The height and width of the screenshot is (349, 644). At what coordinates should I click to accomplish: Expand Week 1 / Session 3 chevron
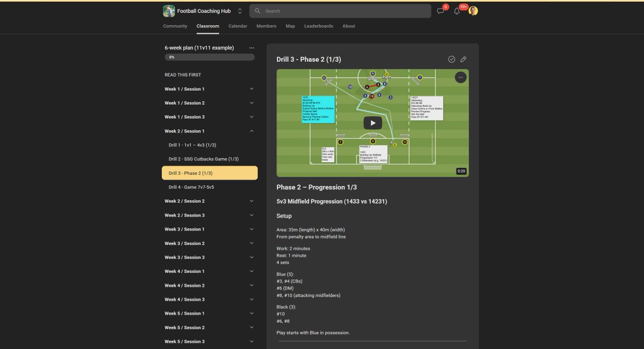[252, 117]
